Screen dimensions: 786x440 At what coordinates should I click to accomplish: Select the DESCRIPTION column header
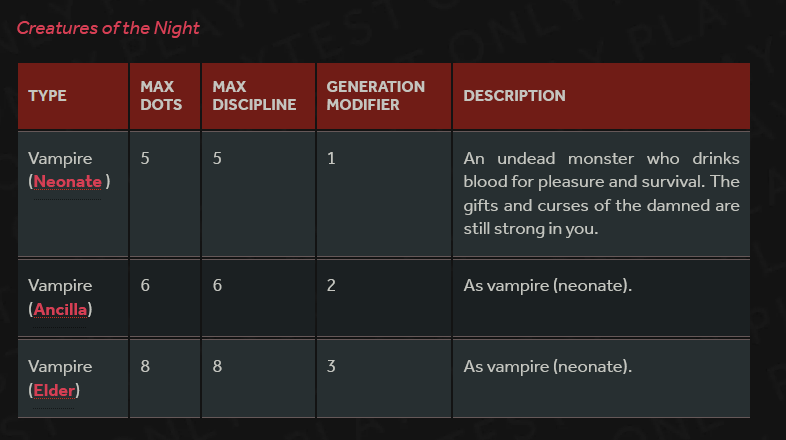coord(514,96)
